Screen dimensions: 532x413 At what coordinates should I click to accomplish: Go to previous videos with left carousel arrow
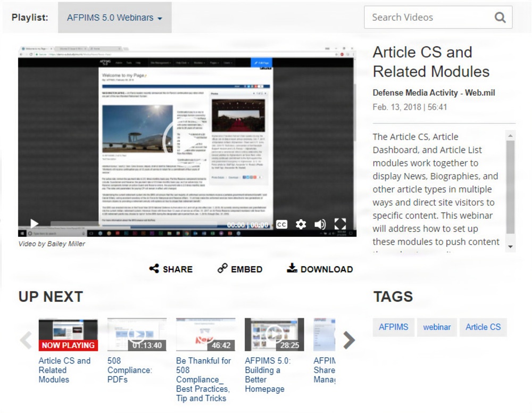pyautogui.click(x=26, y=340)
